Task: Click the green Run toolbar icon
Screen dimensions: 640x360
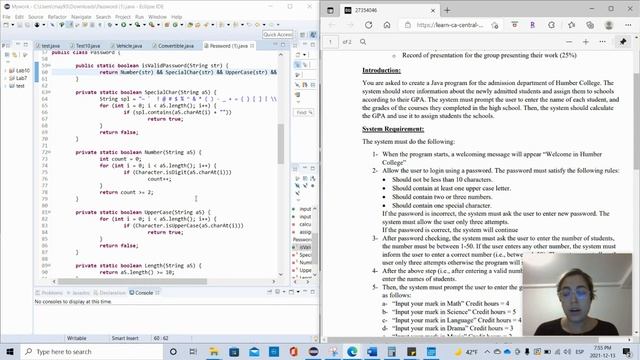Action: 123,25
